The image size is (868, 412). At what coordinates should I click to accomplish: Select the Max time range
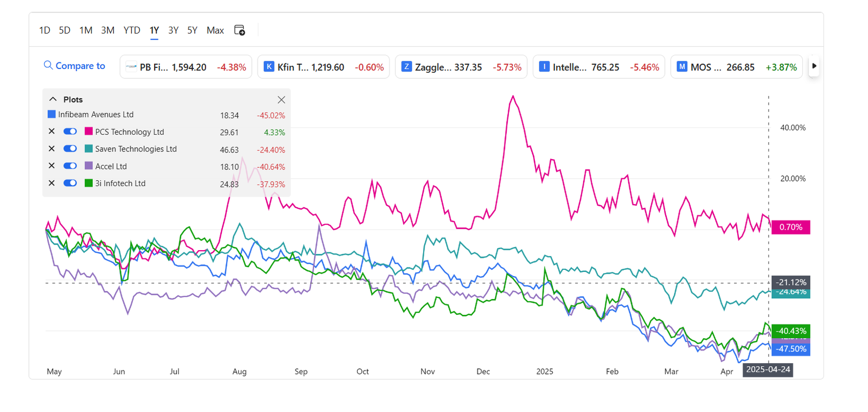click(x=215, y=30)
